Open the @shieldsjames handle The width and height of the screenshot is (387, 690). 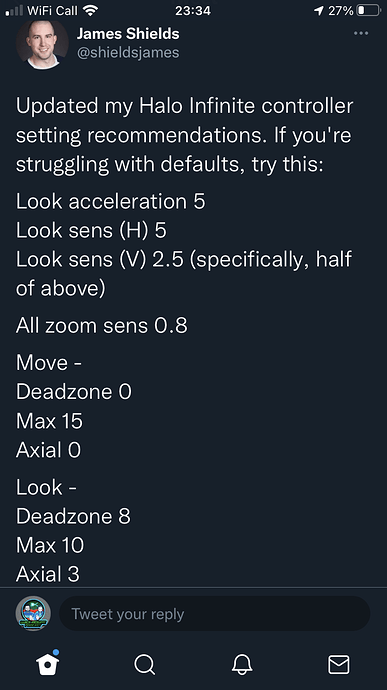pyautogui.click(x=128, y=53)
